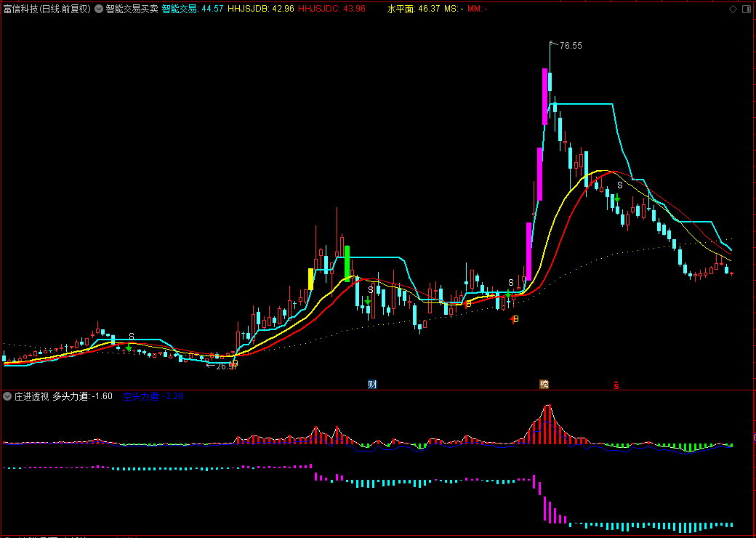Click the 水平面: 46.37 value label
The height and width of the screenshot is (538, 756).
point(414,9)
